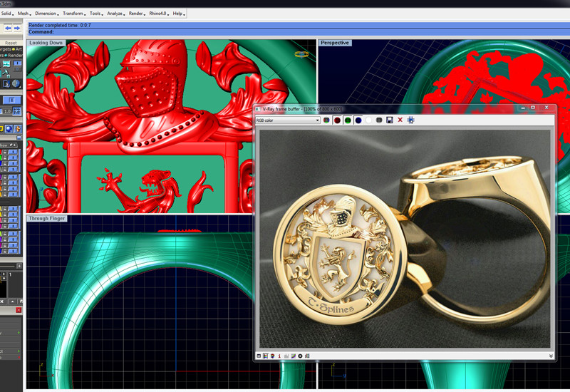Click the save image floppy disk icon
Viewport: 570px width, 392px height.
coord(390,120)
